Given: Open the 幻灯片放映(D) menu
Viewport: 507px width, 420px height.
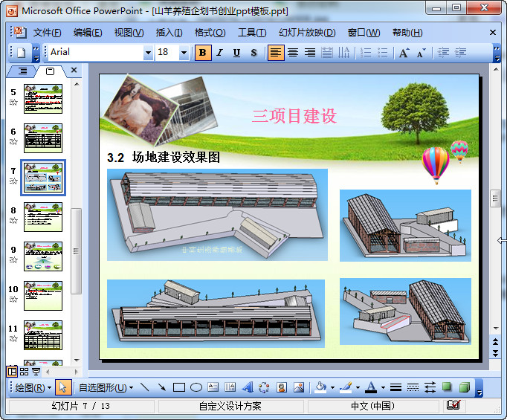Looking at the screenshot, I should (307, 33).
